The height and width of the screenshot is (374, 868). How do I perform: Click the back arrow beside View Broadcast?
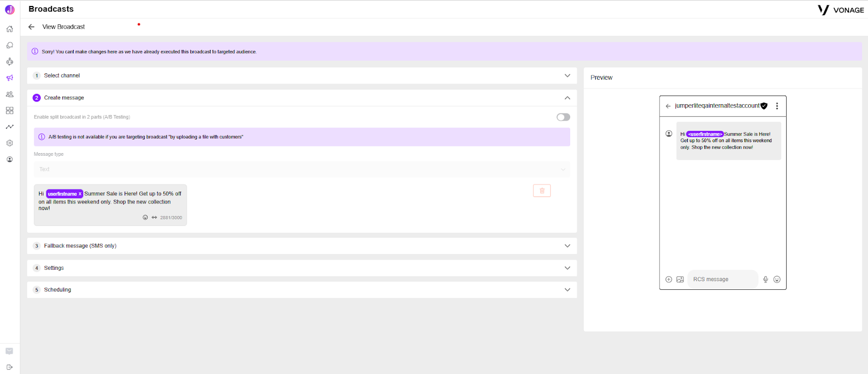pyautogui.click(x=31, y=27)
